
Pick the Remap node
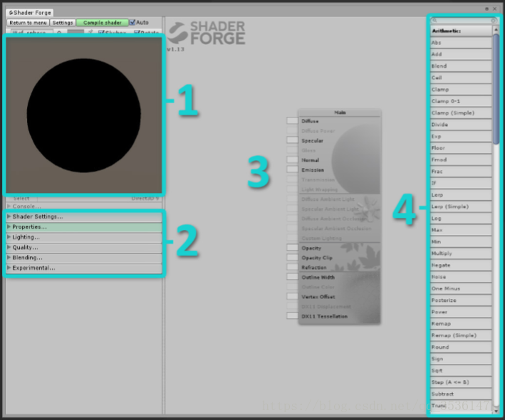pos(462,323)
